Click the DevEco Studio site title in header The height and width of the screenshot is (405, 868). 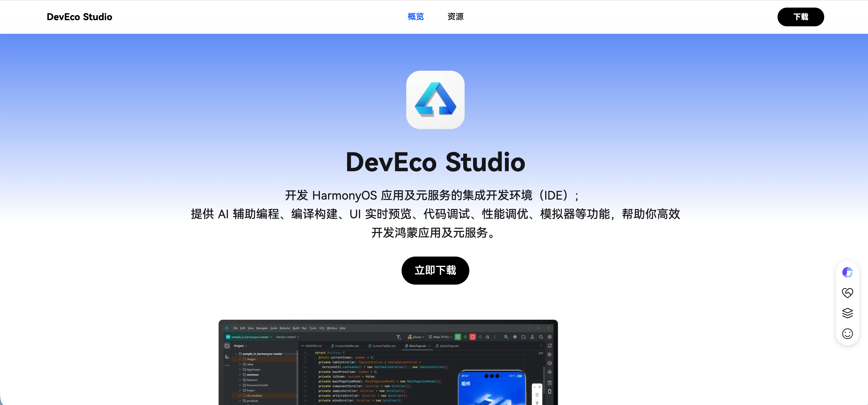(79, 17)
